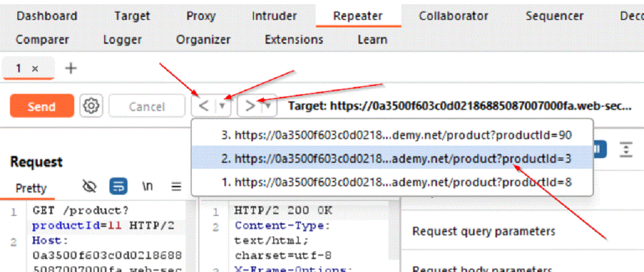The width and height of the screenshot is (644, 272).
Task: Open the Proxy tab
Action: (x=201, y=16)
